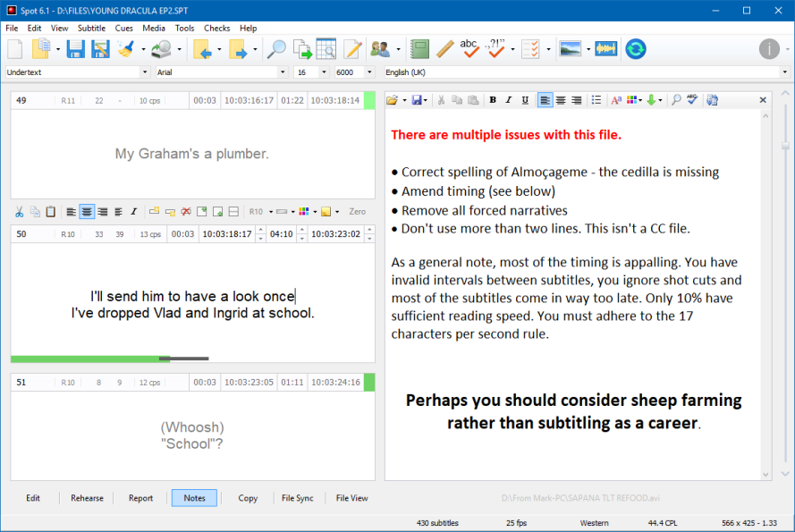Click the blue refresh sync icon
Viewport: 795px width, 532px height.
(x=636, y=48)
